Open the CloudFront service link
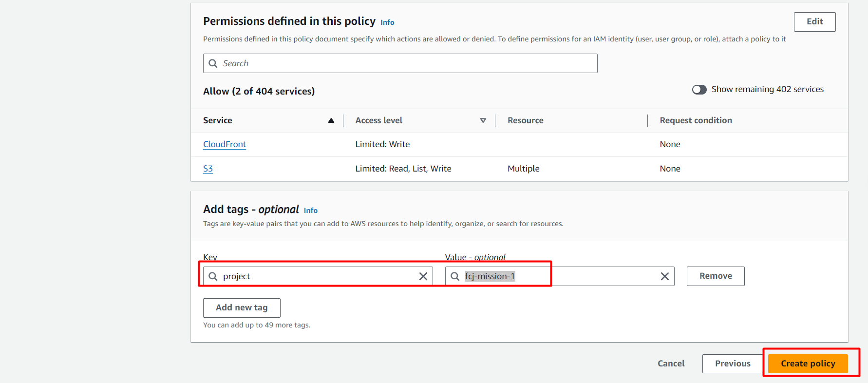Viewport: 868px width, 383px height. coord(225,144)
